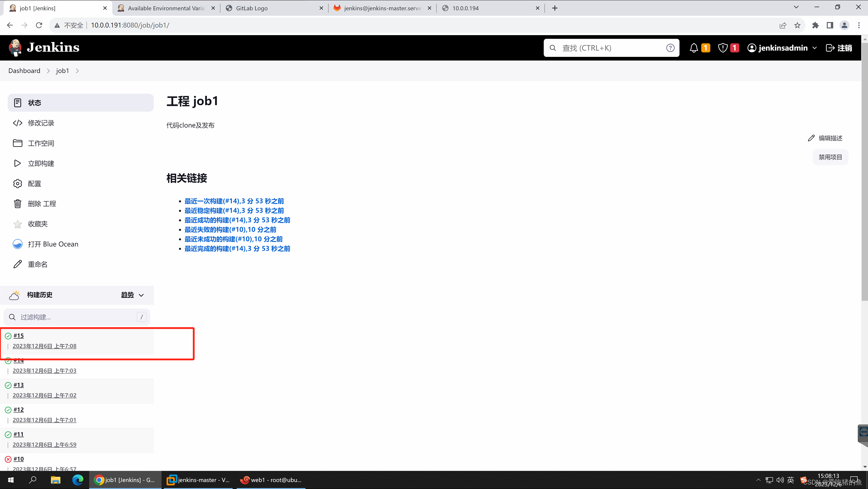Click the 禁用项目 button
868x489 pixels.
click(x=830, y=157)
